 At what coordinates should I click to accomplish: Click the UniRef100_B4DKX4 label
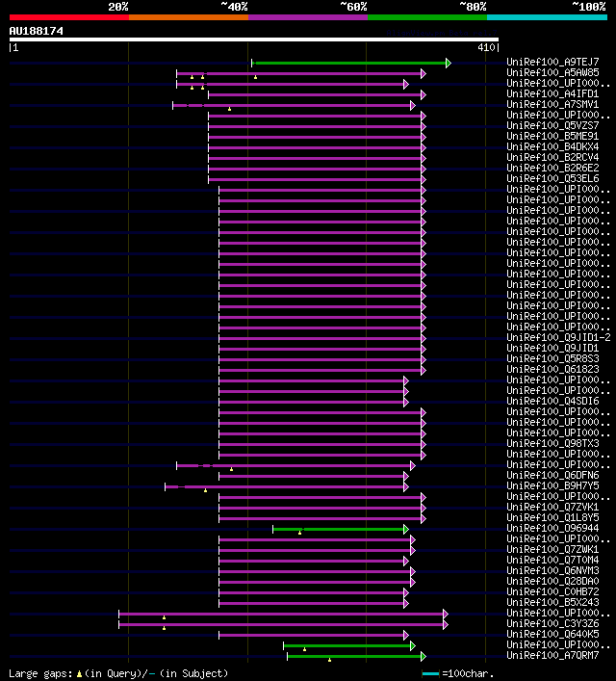pyautogui.click(x=552, y=146)
